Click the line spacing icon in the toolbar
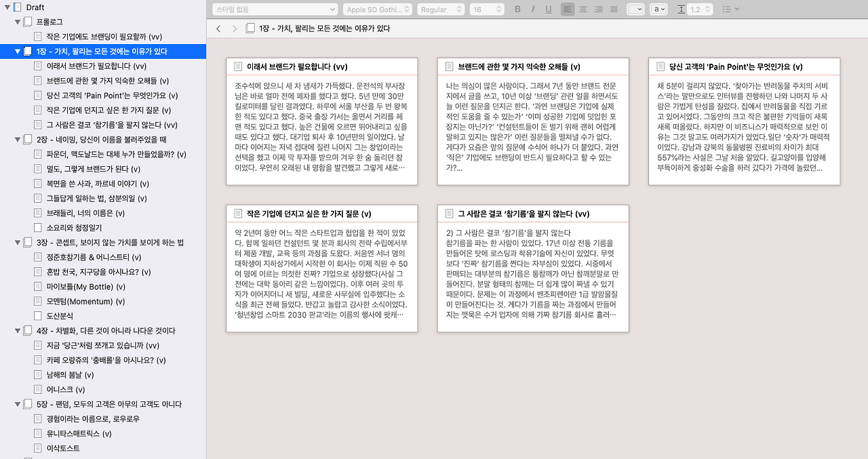 coord(682,9)
